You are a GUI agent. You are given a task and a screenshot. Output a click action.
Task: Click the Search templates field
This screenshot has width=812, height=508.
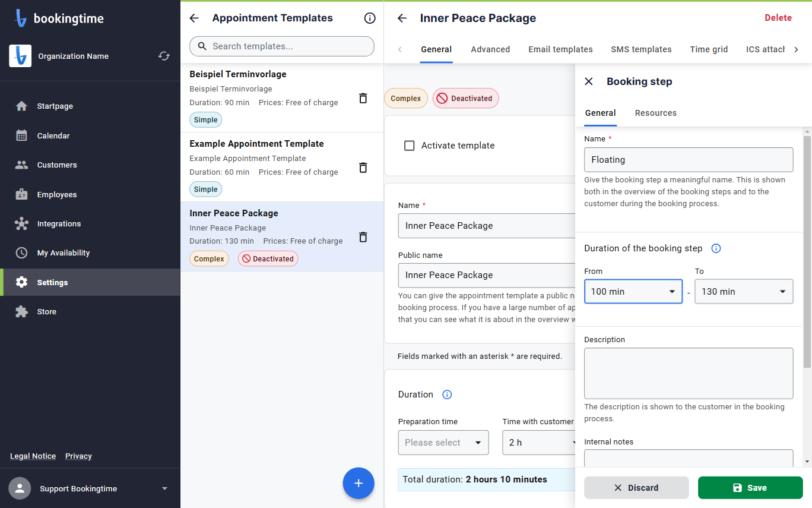pos(282,46)
